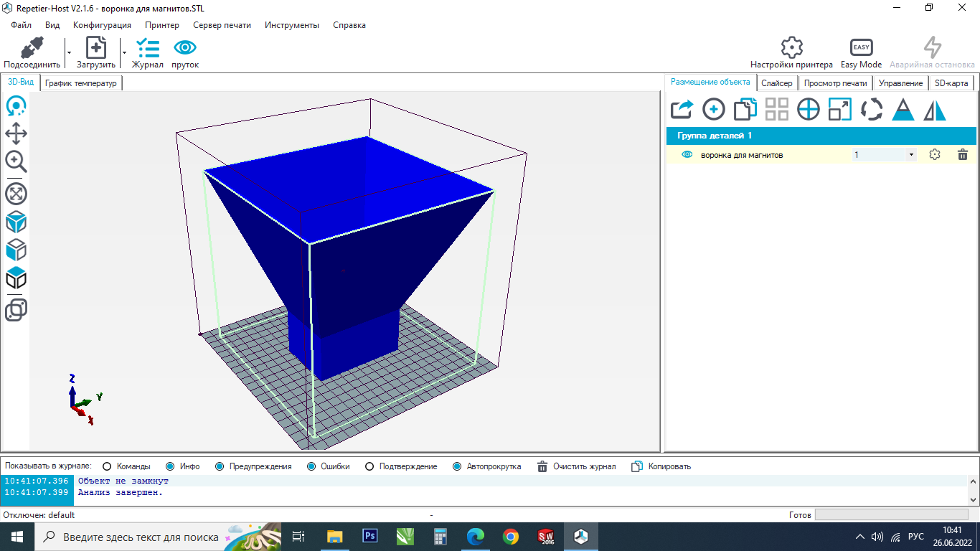Image resolution: width=980 pixels, height=551 pixels.
Task: Click the rotate view icon in left toolbar
Action: pos(16,107)
